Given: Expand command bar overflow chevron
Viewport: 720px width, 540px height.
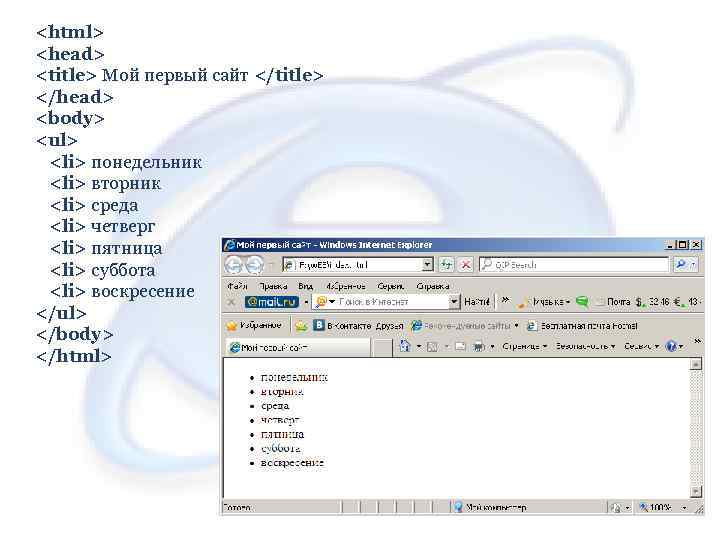Looking at the screenshot, I should point(697,341).
